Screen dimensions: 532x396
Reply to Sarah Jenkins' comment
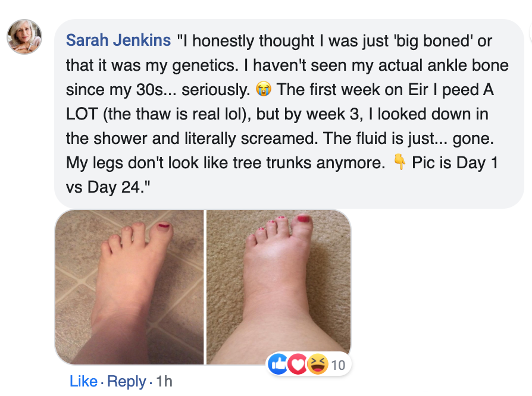tap(127, 381)
